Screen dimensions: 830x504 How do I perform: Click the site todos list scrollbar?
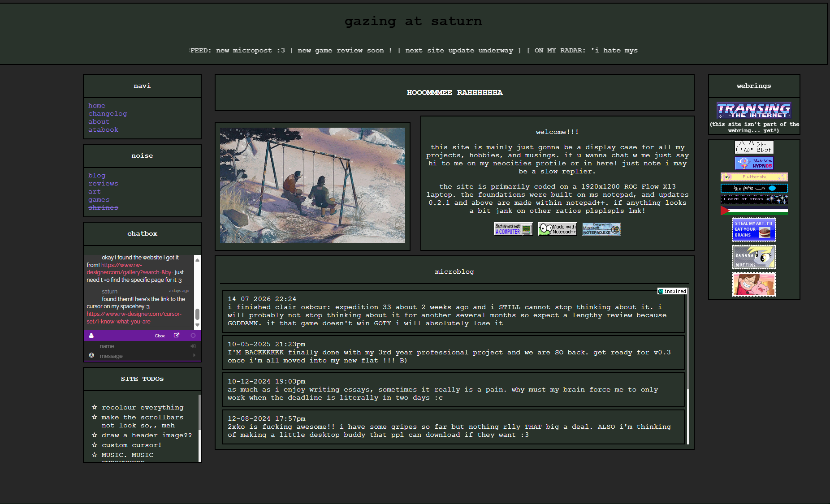click(x=199, y=428)
